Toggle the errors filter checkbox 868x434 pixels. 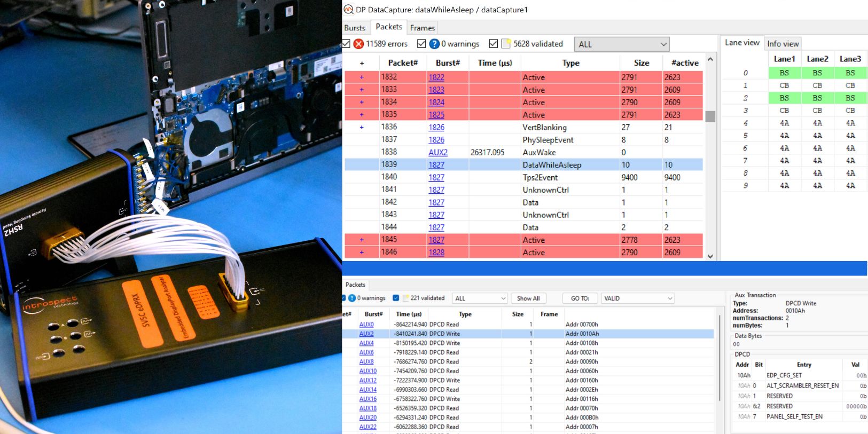346,44
